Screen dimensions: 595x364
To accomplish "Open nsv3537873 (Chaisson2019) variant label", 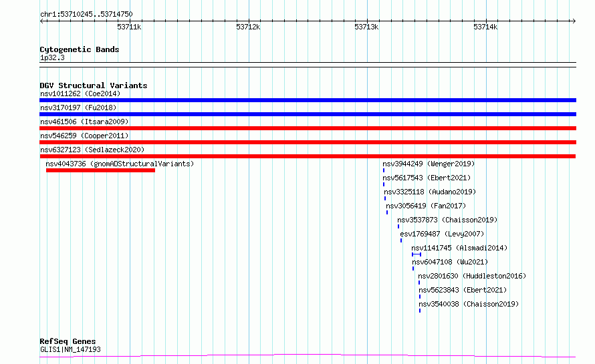I will tap(447, 220).
